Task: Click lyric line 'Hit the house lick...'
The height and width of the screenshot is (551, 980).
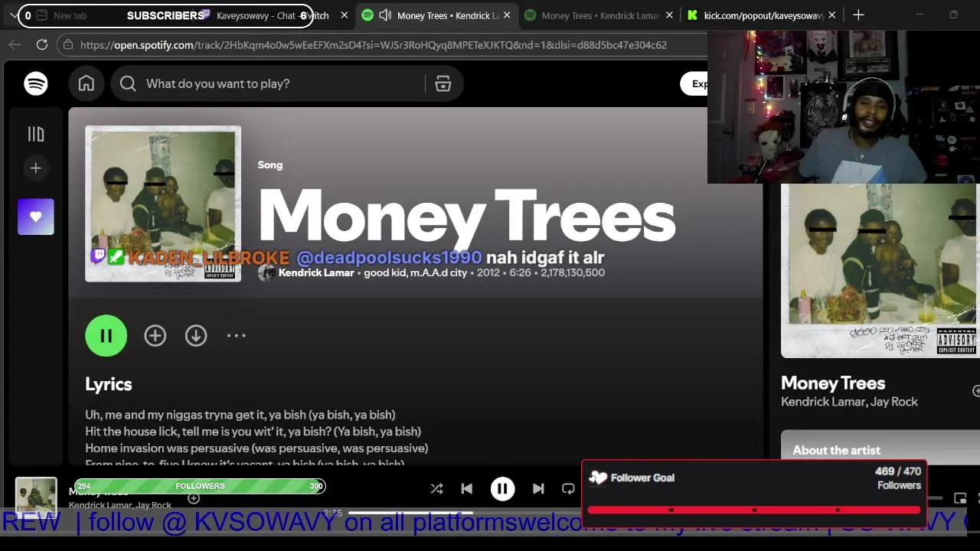Action: pyautogui.click(x=253, y=432)
